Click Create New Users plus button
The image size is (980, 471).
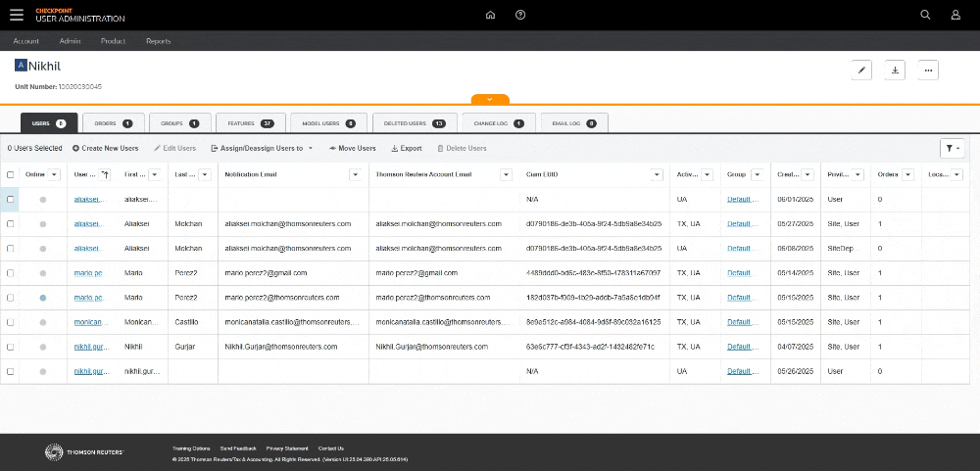pyautogui.click(x=105, y=149)
